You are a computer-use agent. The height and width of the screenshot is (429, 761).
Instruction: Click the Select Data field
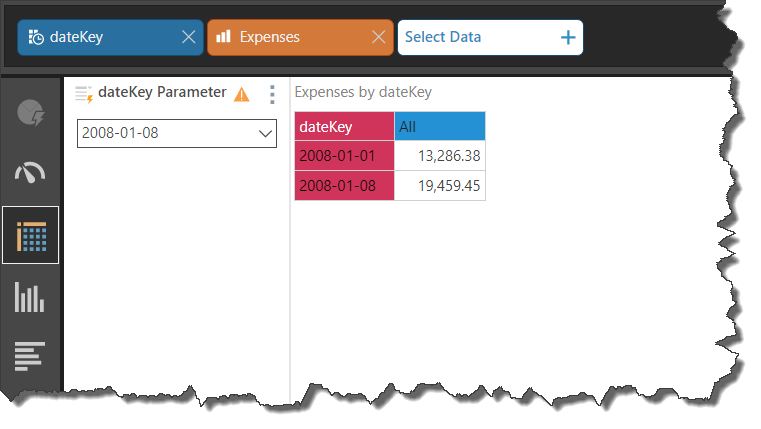point(470,37)
